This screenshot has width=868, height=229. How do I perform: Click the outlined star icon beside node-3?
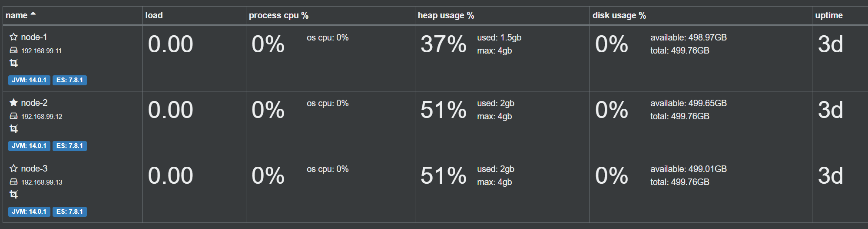pos(13,168)
